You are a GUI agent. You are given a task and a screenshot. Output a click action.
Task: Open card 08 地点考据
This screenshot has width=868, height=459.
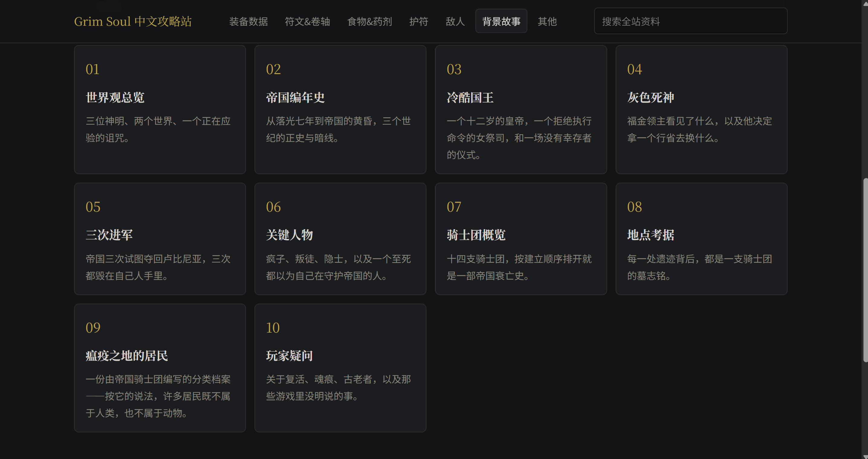pos(701,239)
